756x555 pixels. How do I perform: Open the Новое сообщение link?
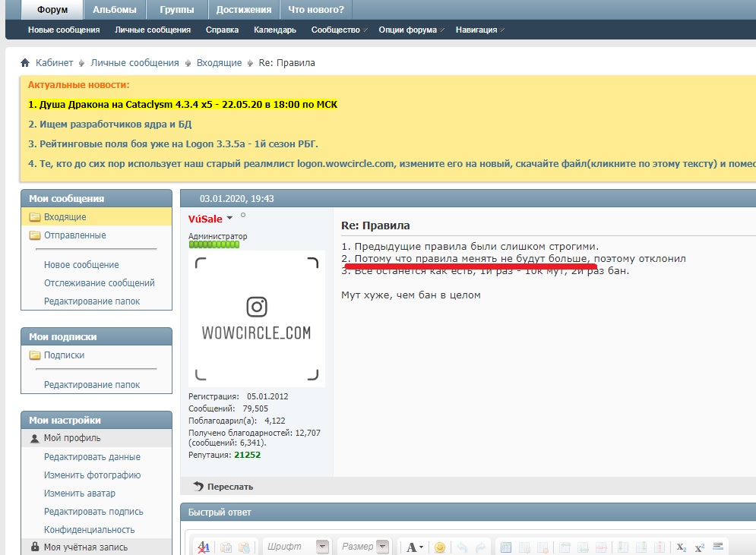click(x=81, y=265)
